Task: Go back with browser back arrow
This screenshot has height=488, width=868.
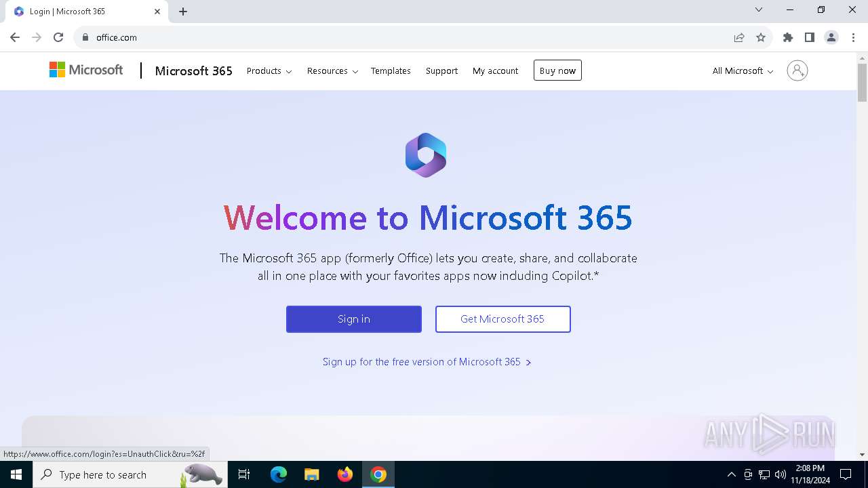Action: 15,37
